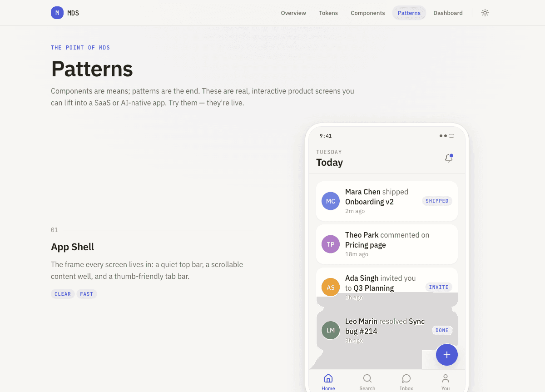Viewport: 545px width, 392px height.
Task: Click the TP avatar for Theo Park
Action: (331, 244)
